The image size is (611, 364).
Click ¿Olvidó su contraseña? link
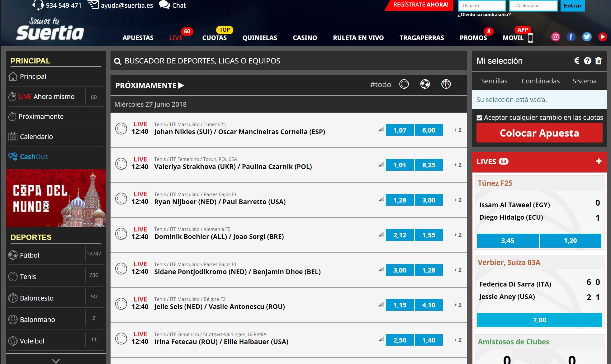pos(484,15)
